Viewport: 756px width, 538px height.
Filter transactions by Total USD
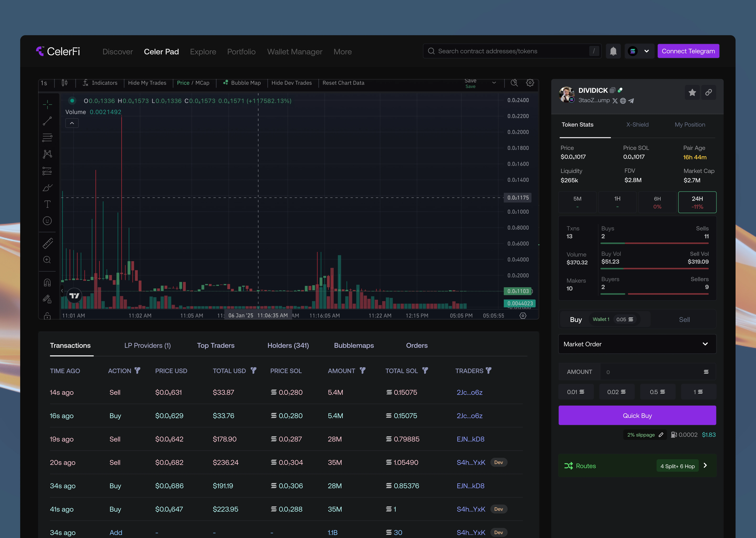tap(254, 370)
